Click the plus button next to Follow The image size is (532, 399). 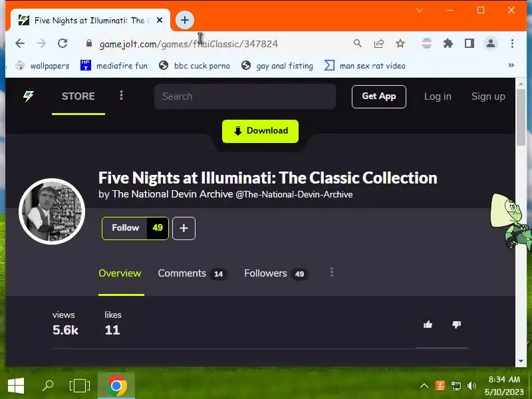click(184, 228)
